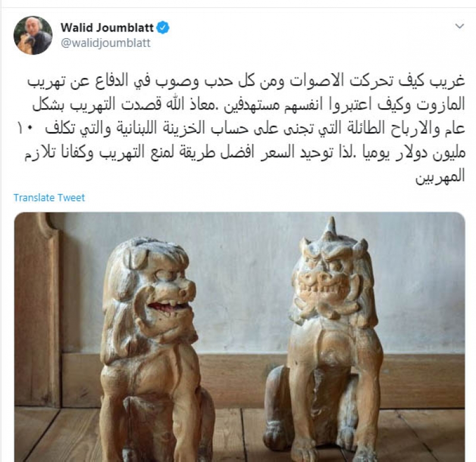This screenshot has width=476, height=462.
Task: Visit the @walidjoumblatt handle
Action: [106, 43]
